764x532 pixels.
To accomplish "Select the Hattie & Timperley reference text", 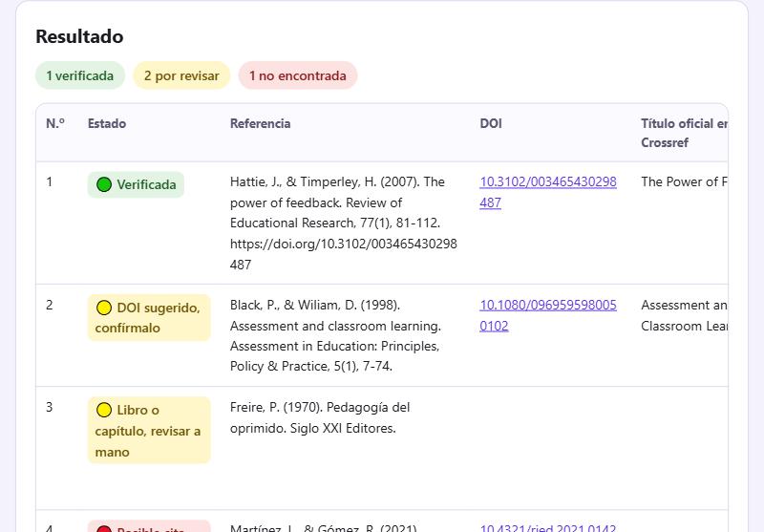I will 344,223.
